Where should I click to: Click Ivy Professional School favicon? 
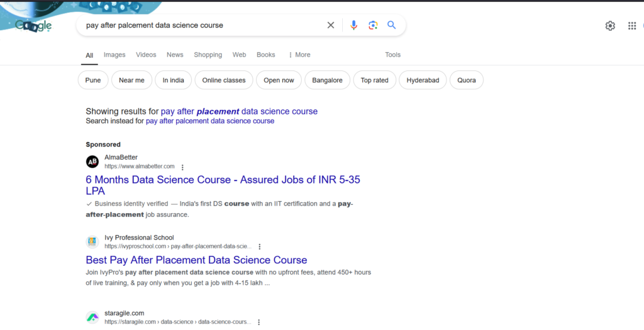[92, 242]
